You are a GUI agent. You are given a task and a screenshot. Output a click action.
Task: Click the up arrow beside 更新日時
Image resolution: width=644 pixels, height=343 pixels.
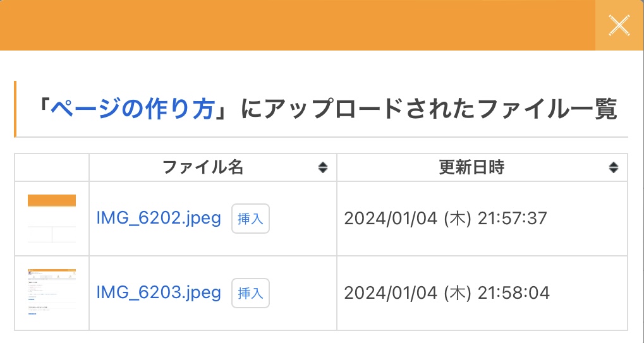pos(614,164)
